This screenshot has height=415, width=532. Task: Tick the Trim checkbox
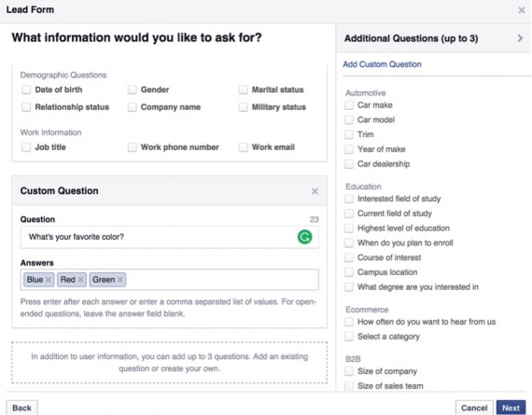coord(349,134)
